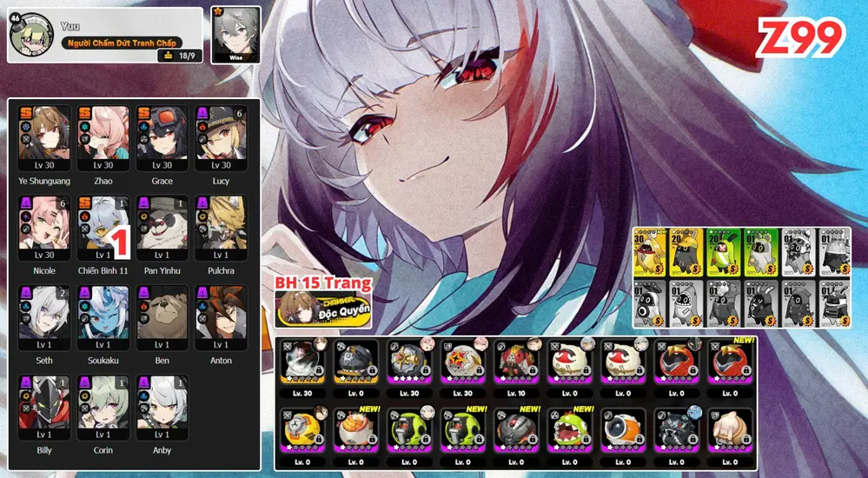Select the W-Engine labeled Lv. 10
This screenshot has height=478, width=868.
tap(516, 366)
